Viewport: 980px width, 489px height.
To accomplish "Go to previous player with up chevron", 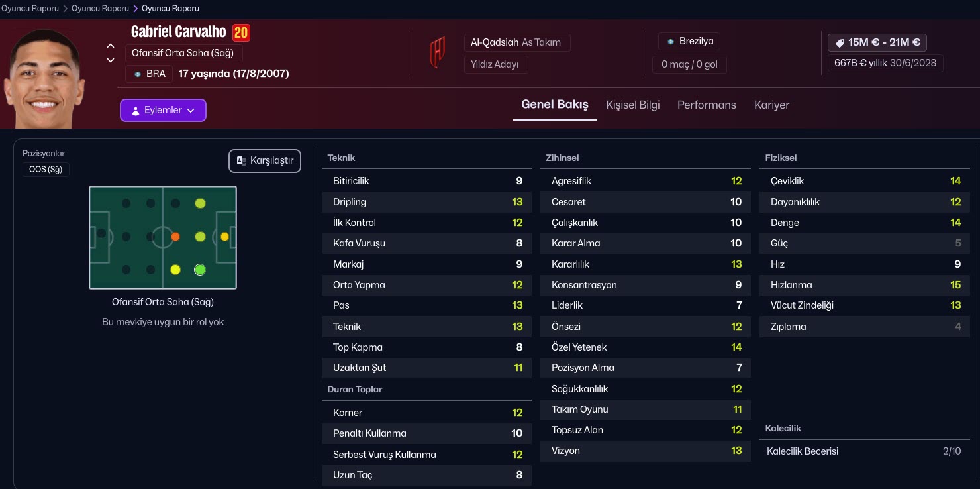I will [x=111, y=46].
